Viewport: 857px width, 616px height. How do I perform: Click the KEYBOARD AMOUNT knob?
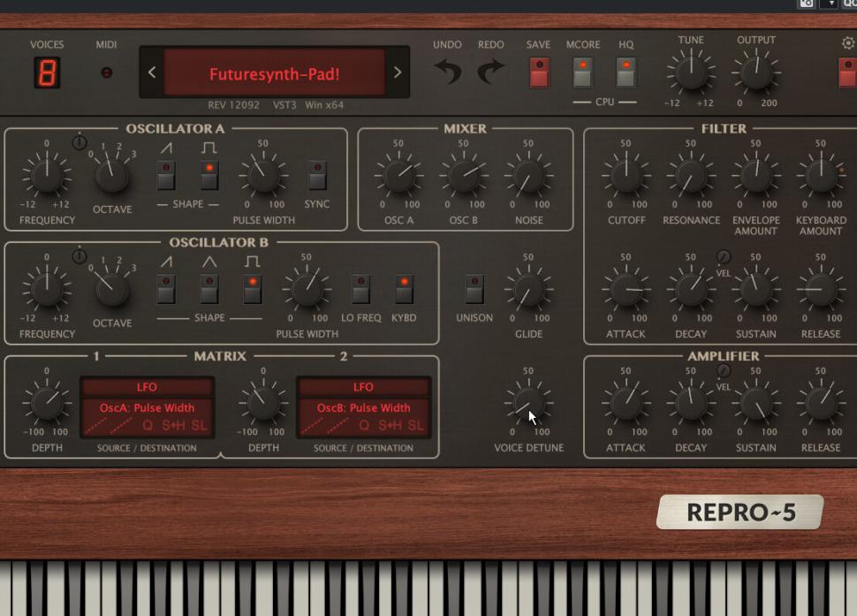click(821, 175)
